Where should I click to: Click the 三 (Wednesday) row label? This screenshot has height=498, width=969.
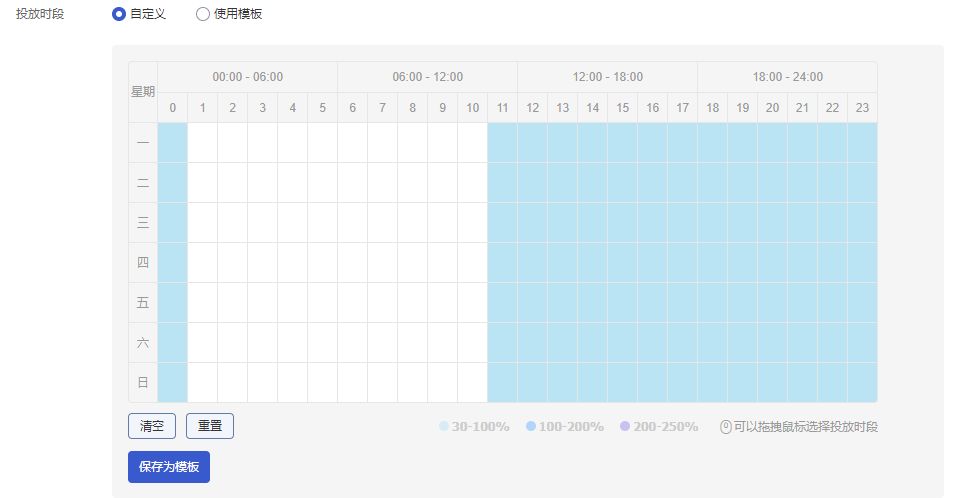[x=143, y=222]
